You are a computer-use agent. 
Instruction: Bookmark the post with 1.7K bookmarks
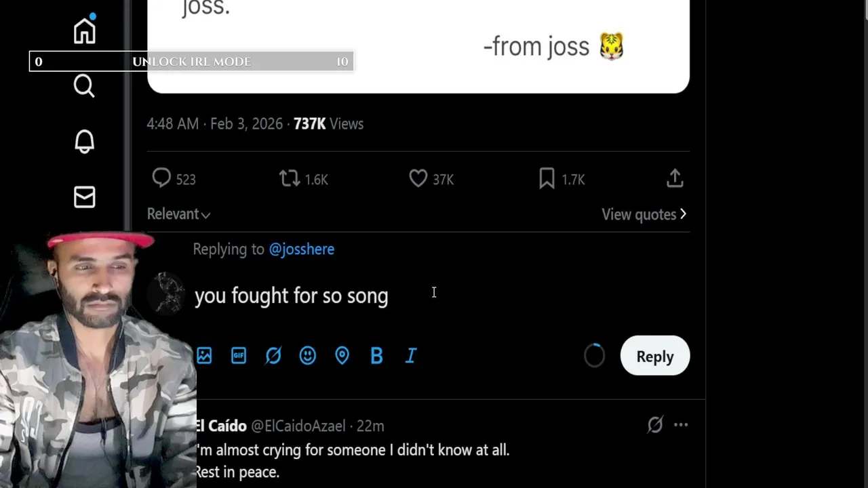click(547, 178)
